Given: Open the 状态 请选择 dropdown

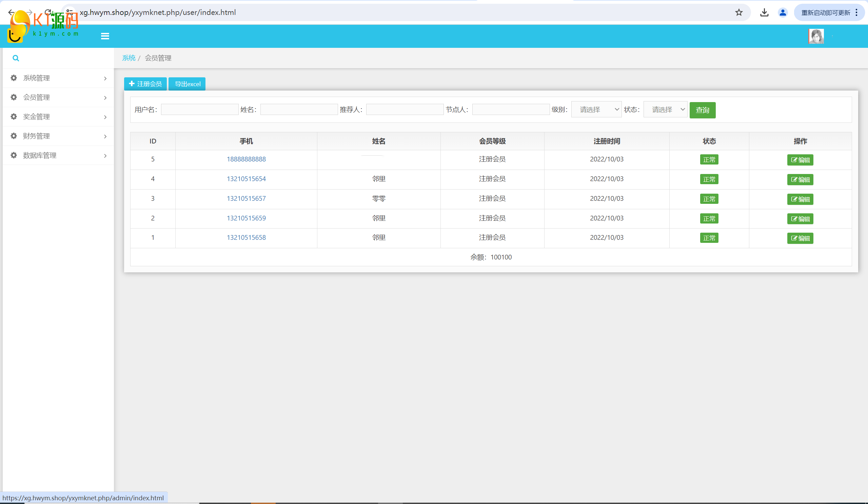Looking at the screenshot, I should click(x=665, y=110).
